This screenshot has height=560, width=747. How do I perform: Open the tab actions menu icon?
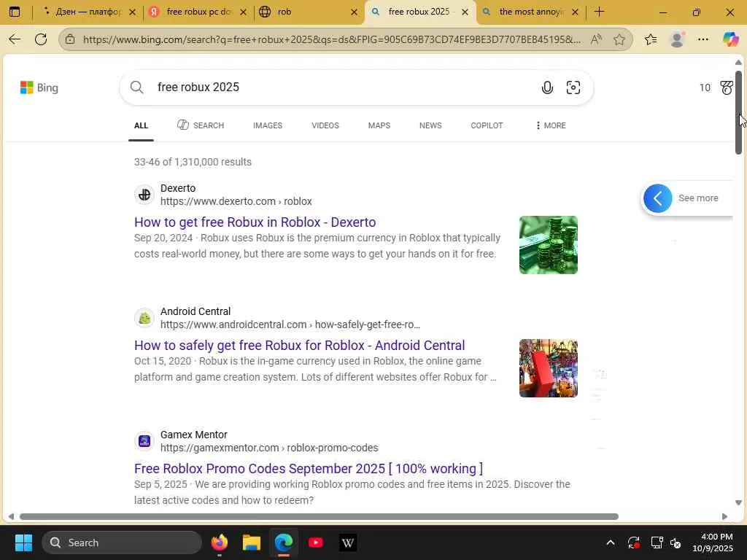(15, 12)
